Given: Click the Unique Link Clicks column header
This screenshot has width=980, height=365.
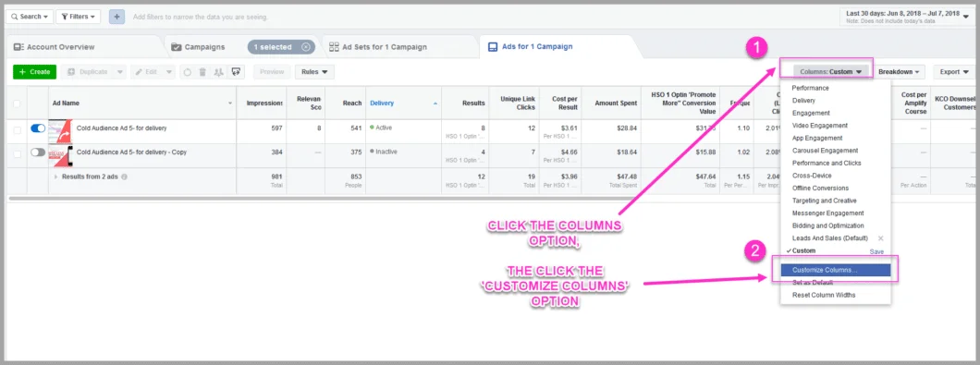Looking at the screenshot, I should pyautogui.click(x=515, y=103).
